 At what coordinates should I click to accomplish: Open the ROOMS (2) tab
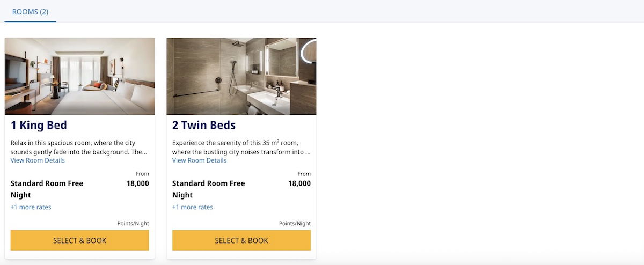pos(30,11)
